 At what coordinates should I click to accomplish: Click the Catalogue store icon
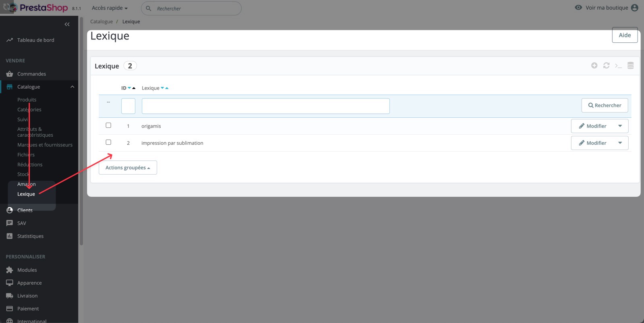coord(10,87)
